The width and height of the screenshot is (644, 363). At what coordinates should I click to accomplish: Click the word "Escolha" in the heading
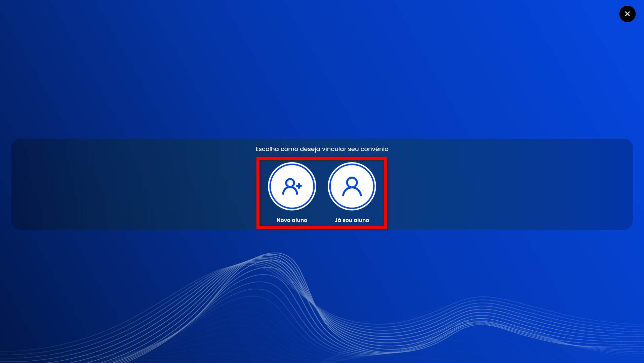[267, 149]
